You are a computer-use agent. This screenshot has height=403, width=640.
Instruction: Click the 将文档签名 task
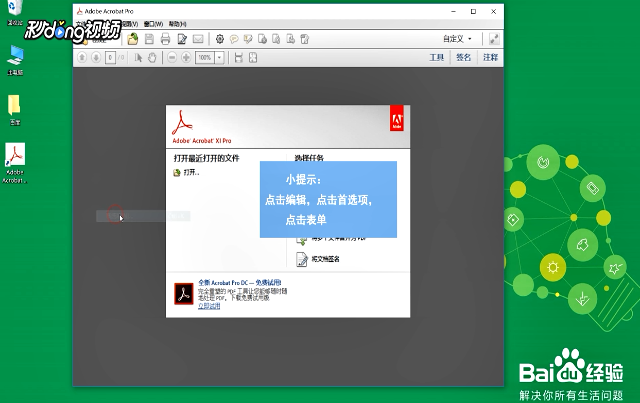coord(318,259)
